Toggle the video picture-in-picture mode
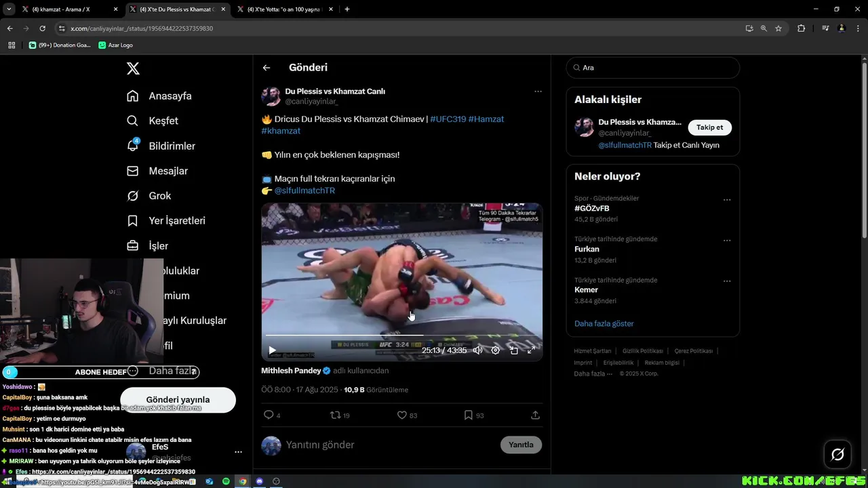This screenshot has height=488, width=868. point(513,350)
